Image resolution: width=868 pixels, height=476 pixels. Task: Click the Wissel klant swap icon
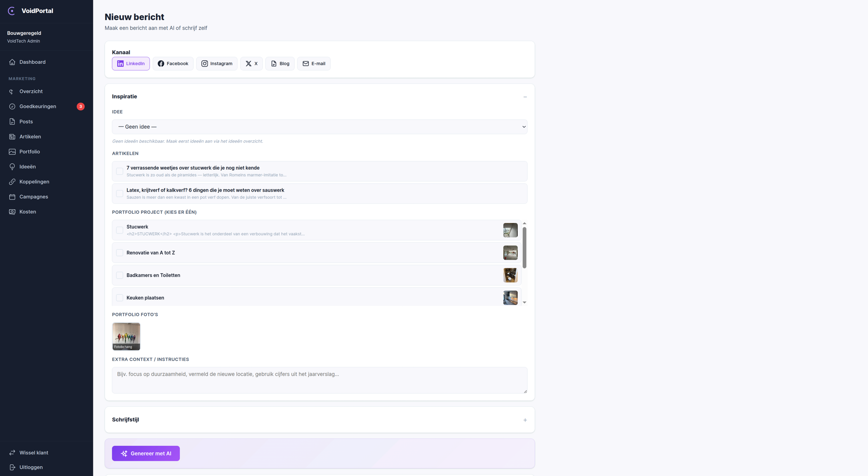tap(12, 453)
